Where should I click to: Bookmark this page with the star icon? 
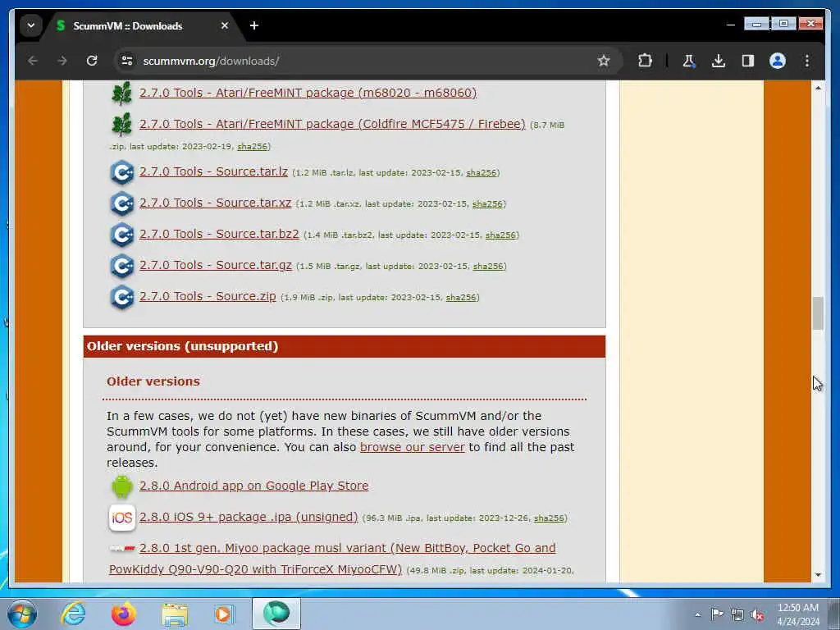(x=604, y=61)
